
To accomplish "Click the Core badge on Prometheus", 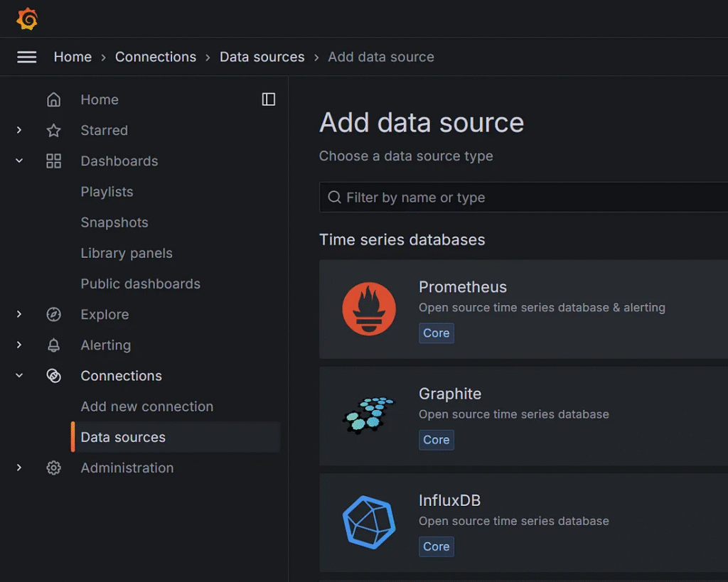I will coord(436,333).
